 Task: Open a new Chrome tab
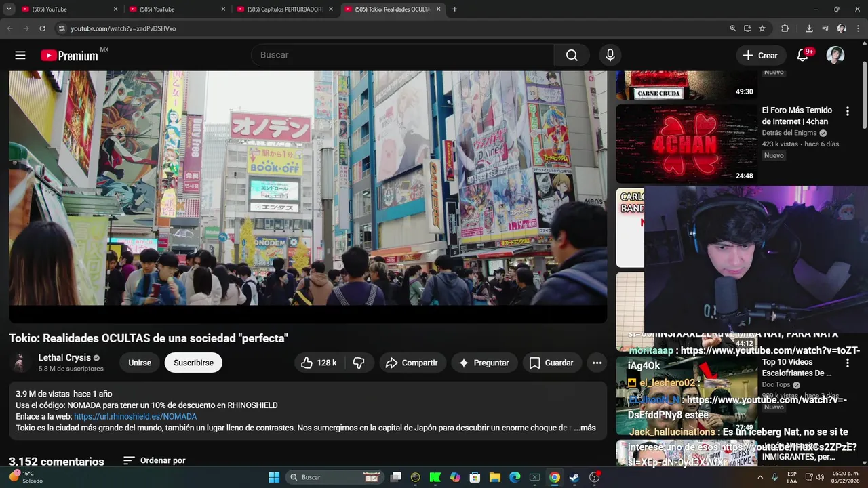tap(454, 9)
